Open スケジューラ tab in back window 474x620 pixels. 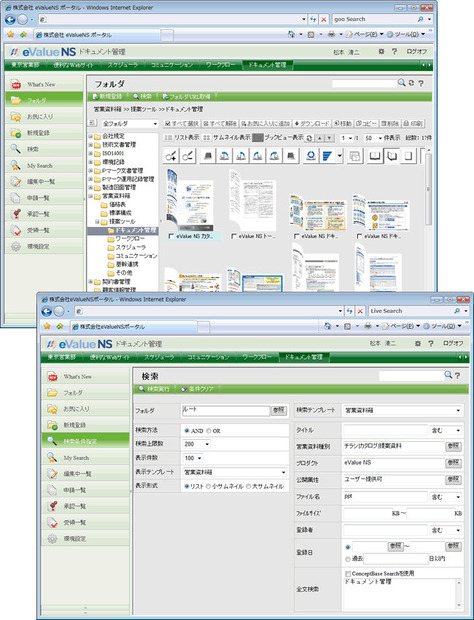pyautogui.click(x=123, y=65)
